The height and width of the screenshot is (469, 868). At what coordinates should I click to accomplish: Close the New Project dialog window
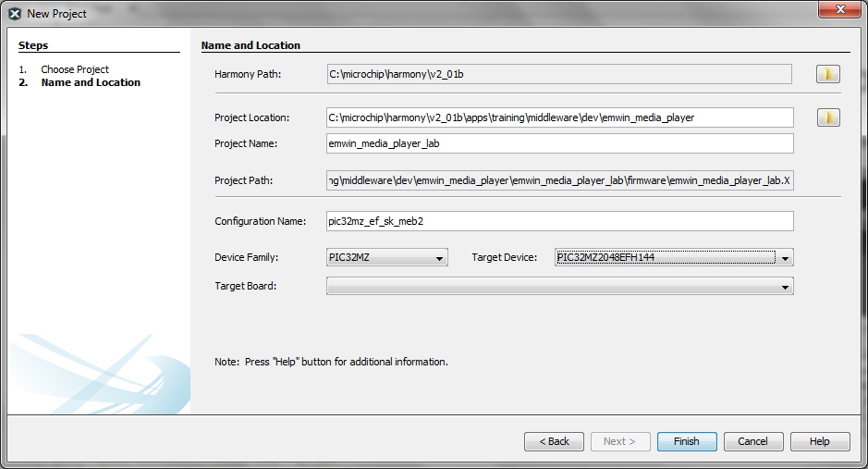840,10
